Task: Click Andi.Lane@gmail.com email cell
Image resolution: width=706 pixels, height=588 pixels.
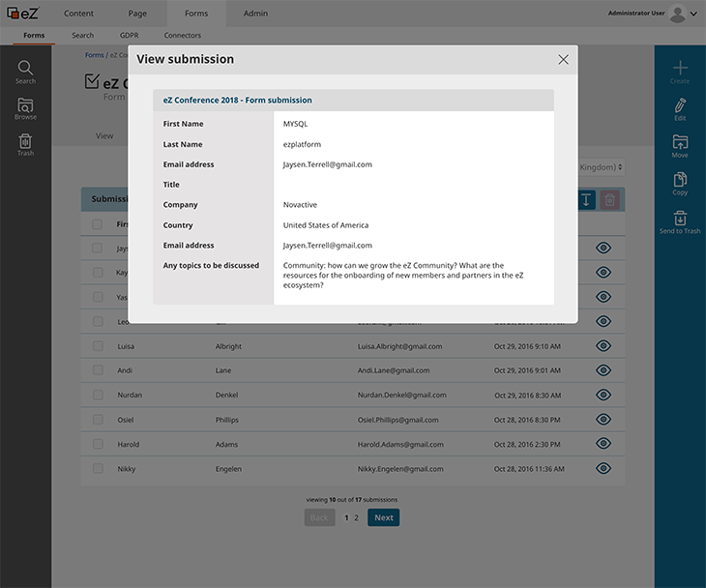Action: click(394, 370)
